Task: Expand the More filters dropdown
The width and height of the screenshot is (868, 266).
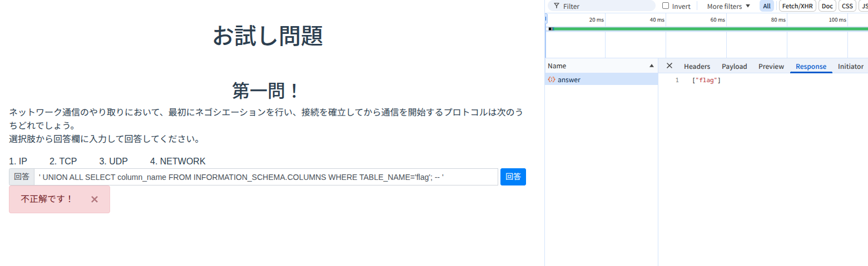Action: point(728,6)
